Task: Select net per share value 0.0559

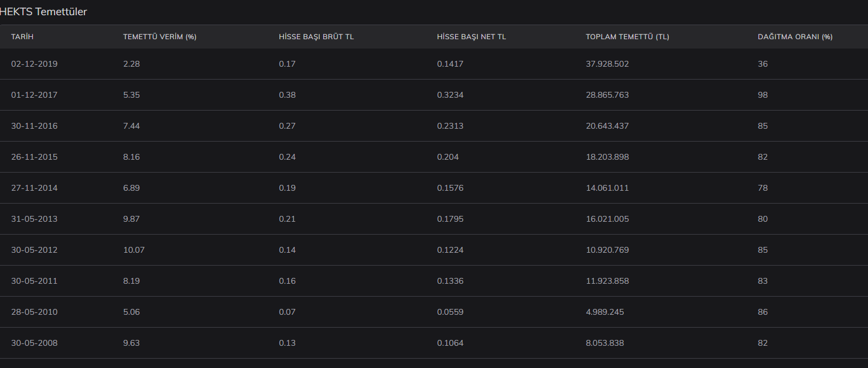Action: point(450,312)
